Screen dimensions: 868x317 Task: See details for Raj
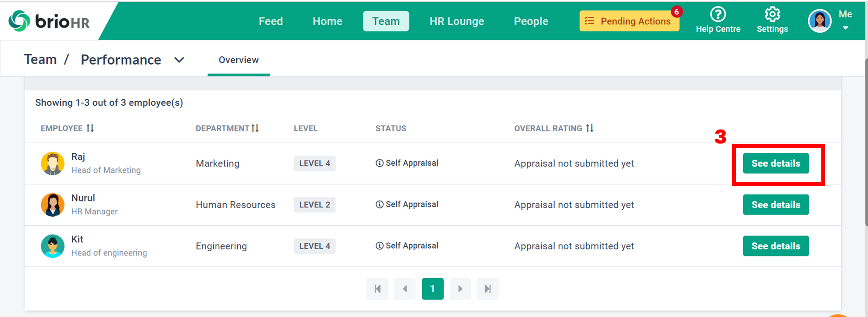pyautogui.click(x=776, y=164)
